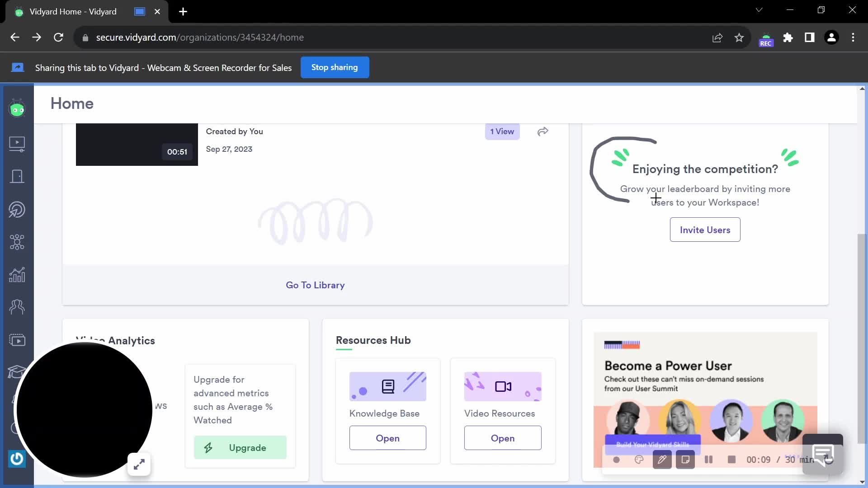This screenshot has width=868, height=488.
Task: Open the Knowledge Base resources link
Action: tap(387, 438)
